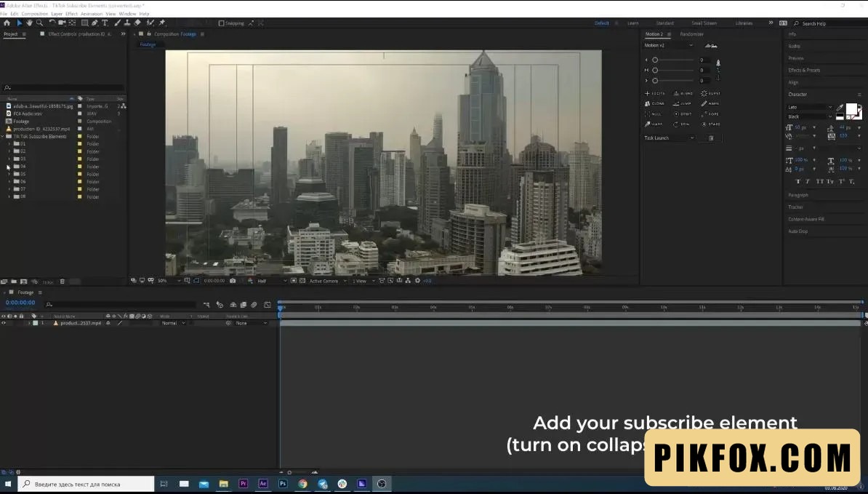Open the Lato font family dropdown

(x=809, y=108)
